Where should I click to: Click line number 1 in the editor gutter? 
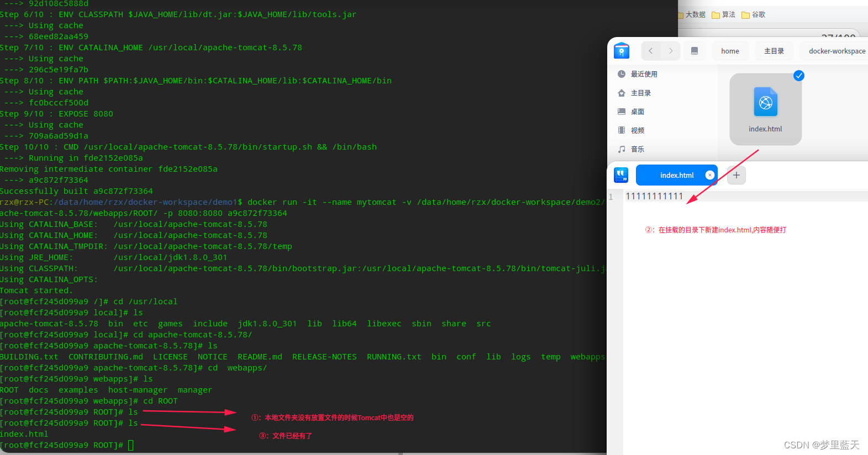tap(611, 197)
